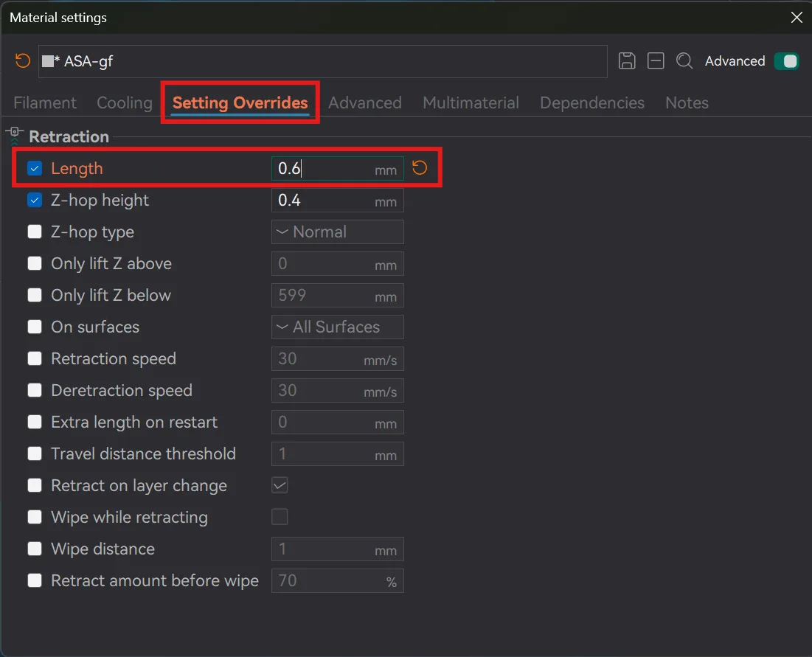Switch to the Cooling tab
Viewport: 812px width, 657px height.
click(125, 102)
